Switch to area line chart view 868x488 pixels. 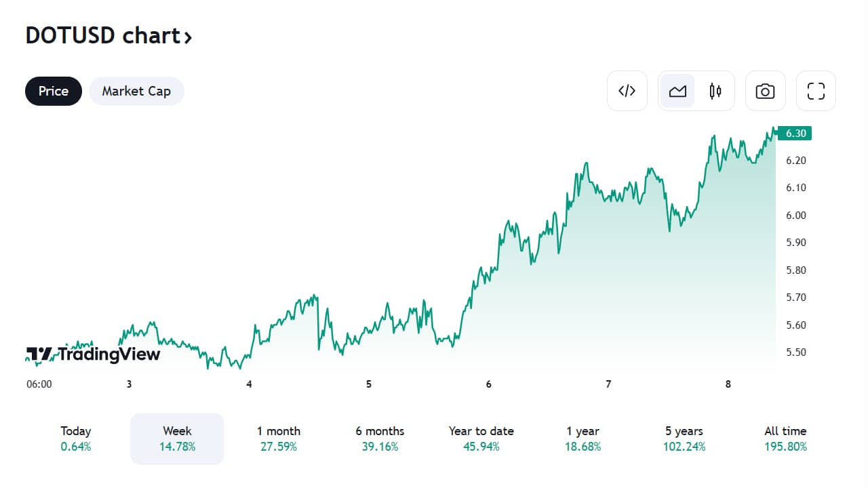coord(677,91)
